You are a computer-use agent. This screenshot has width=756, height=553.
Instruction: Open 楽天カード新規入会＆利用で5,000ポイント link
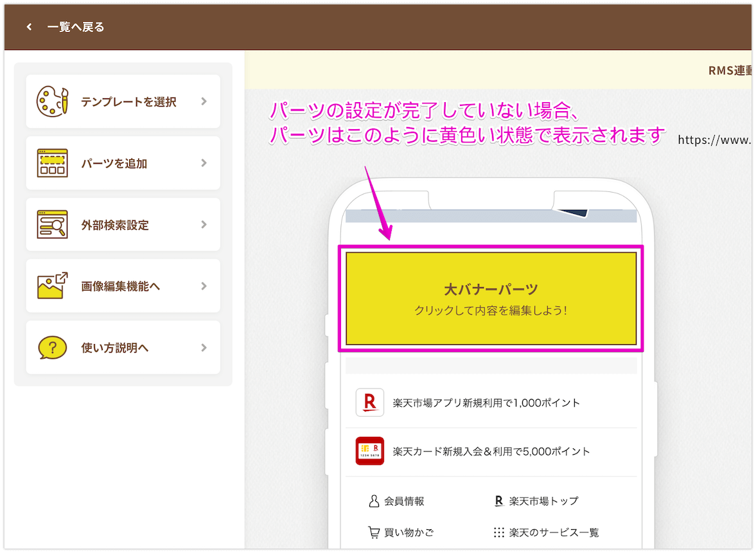tap(491, 452)
